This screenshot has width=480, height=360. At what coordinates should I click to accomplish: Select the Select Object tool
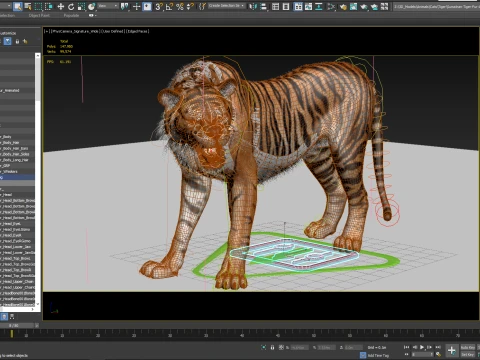[x=18, y=6]
